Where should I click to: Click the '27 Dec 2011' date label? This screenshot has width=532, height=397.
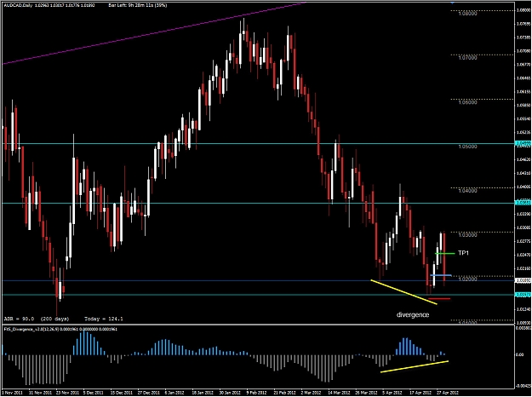point(148,392)
